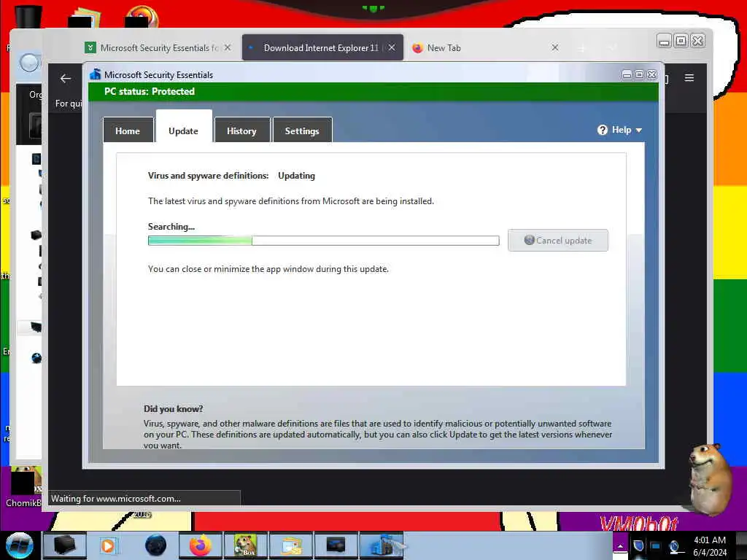This screenshot has width=747, height=560.
Task: Close the Security Essentials window
Action: (x=651, y=74)
